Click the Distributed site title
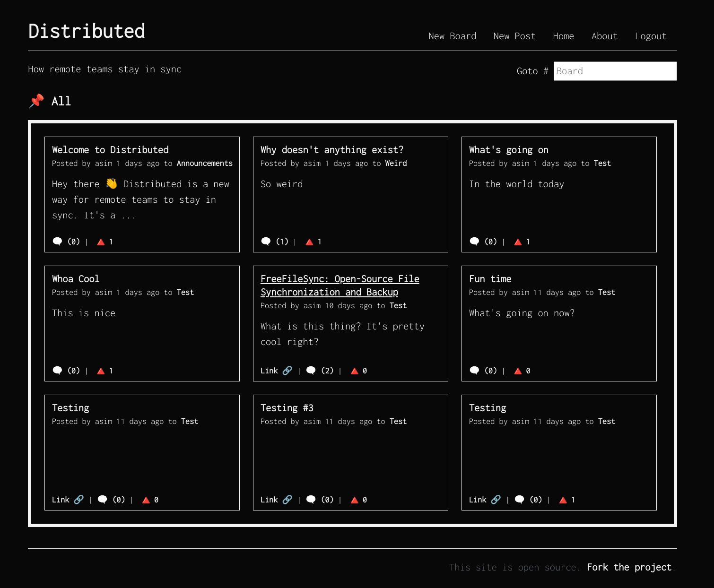 click(x=87, y=30)
